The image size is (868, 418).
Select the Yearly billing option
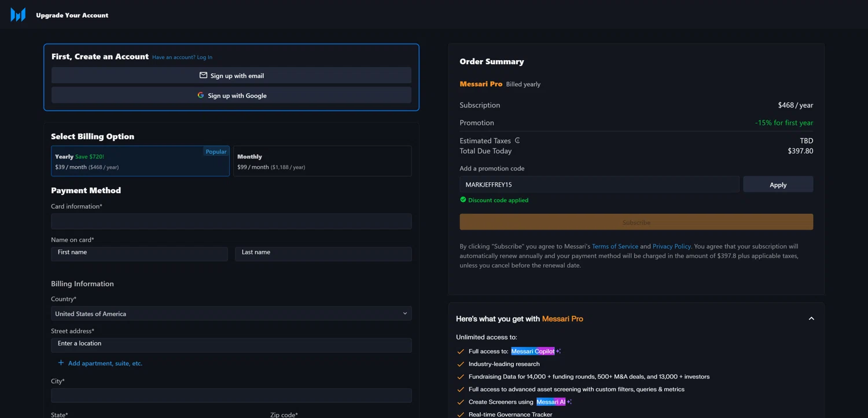tap(140, 161)
